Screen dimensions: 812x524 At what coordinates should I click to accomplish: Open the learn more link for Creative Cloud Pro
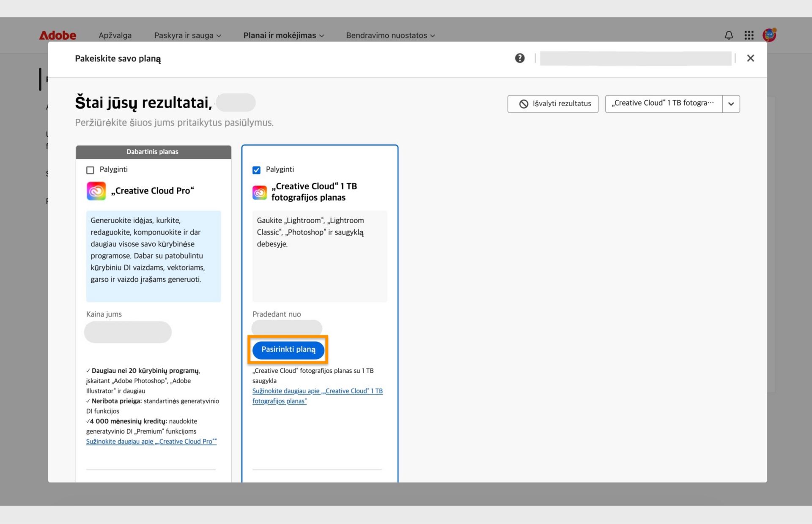151,442
